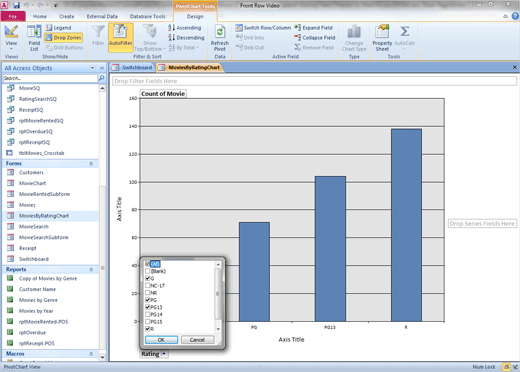Click Drop Series Fields Here zone

coord(482,224)
